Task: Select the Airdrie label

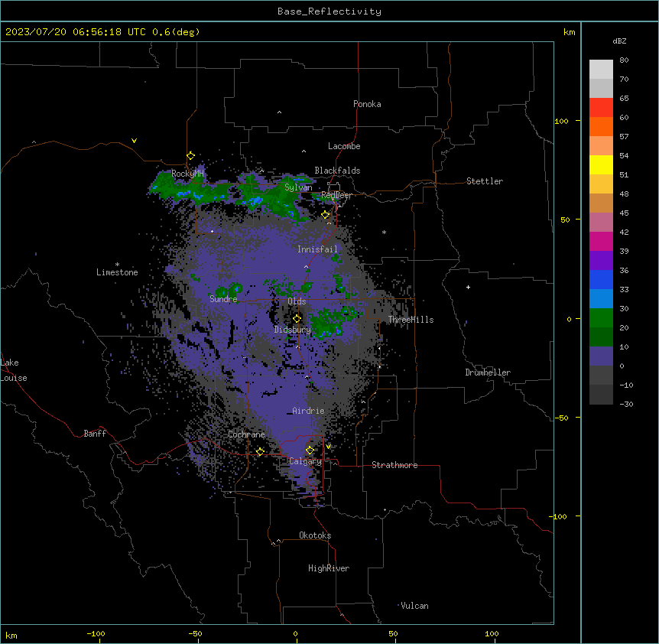Action: pos(308,411)
